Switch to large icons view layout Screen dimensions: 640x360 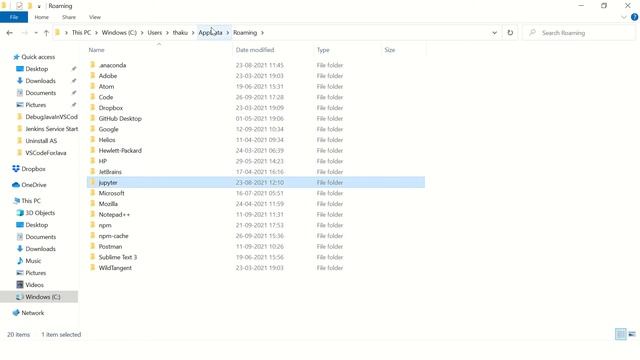632,334
